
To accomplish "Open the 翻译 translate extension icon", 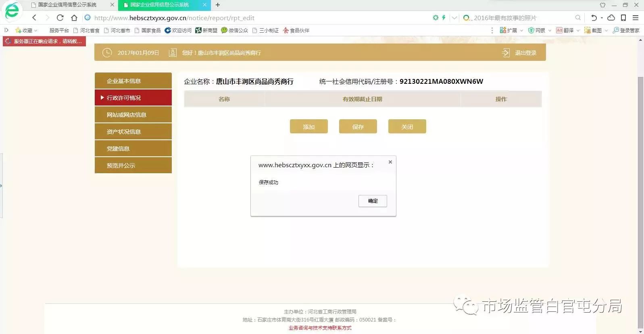I will (559, 30).
